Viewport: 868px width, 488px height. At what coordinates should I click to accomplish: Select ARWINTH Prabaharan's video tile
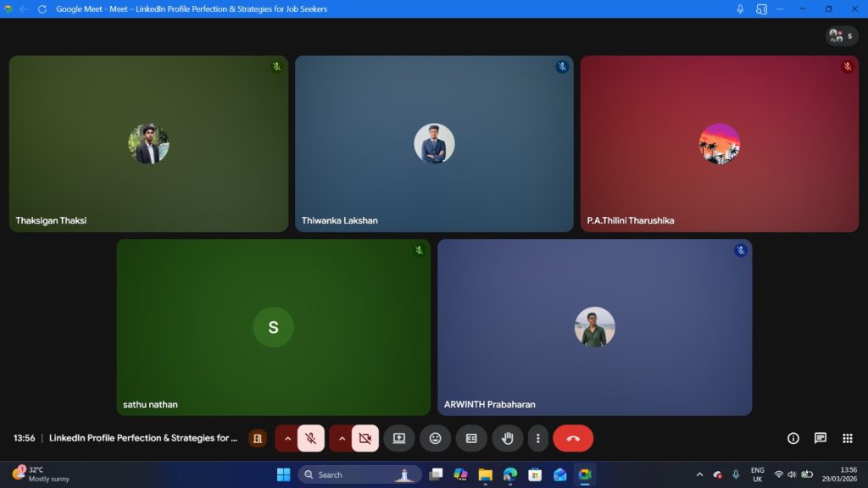click(594, 327)
